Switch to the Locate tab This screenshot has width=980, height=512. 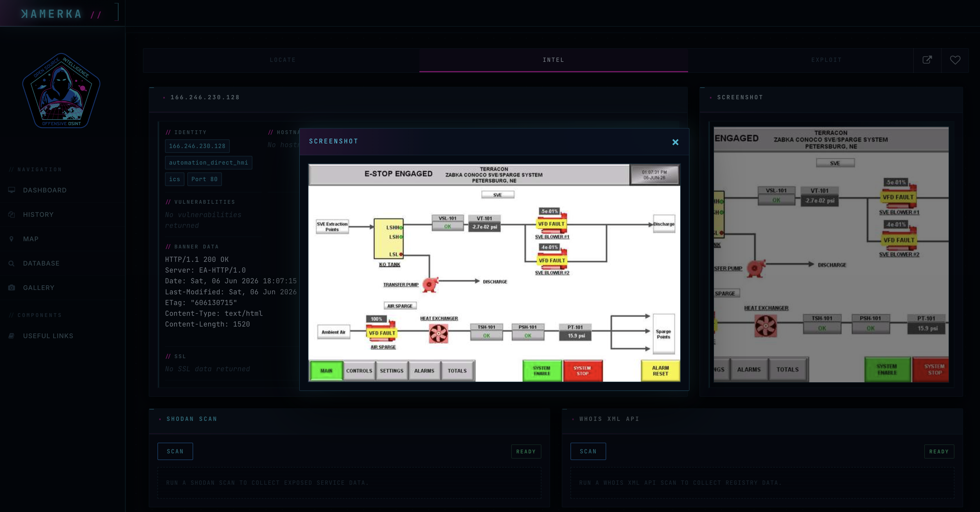[282, 60]
